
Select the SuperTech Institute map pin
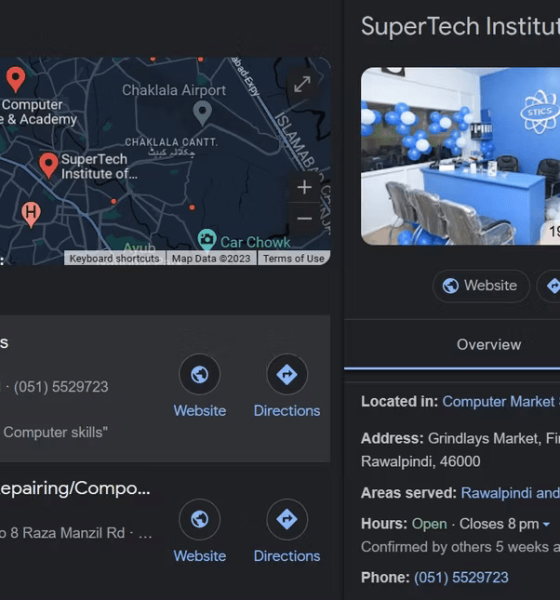click(48, 165)
